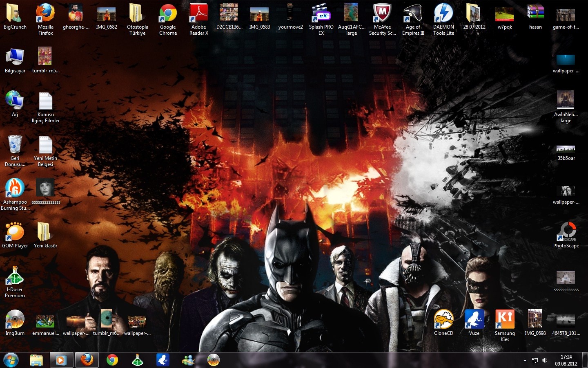
Task: Open Samsung Kies desktop shortcut
Action: [x=505, y=319]
